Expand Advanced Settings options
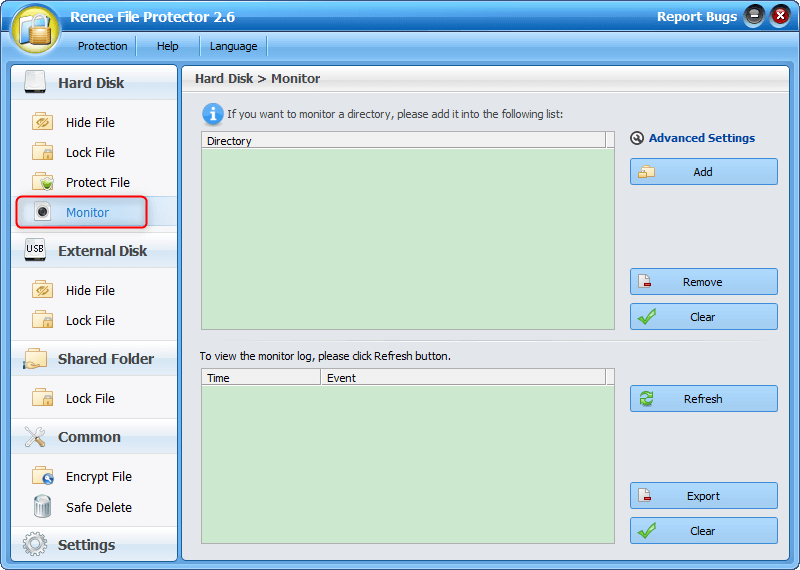The width and height of the screenshot is (800, 570). pyautogui.click(x=701, y=138)
